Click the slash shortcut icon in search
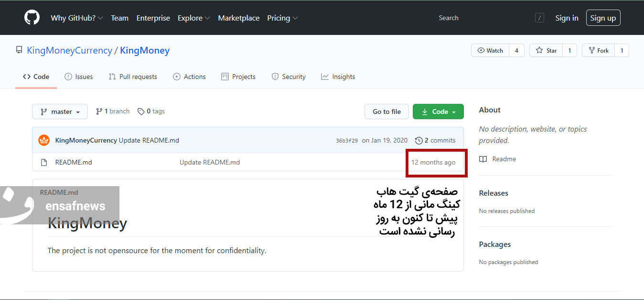Screen dimensions: 644x300 point(539,18)
